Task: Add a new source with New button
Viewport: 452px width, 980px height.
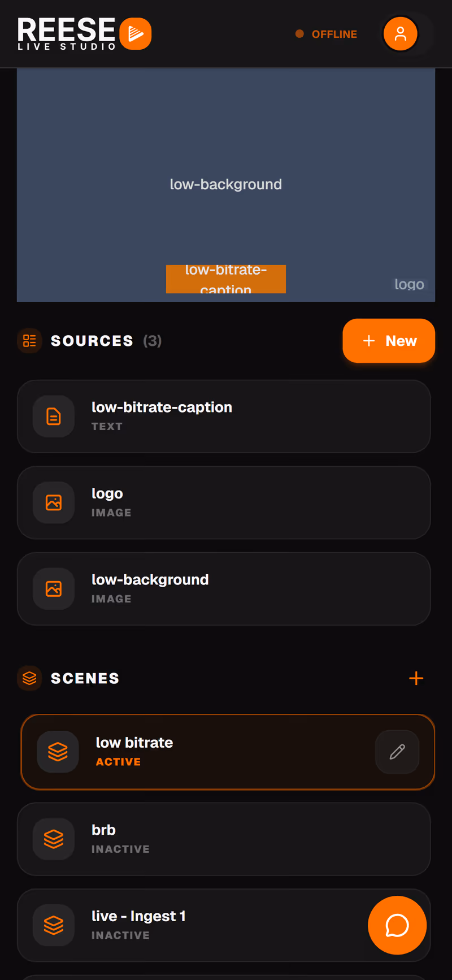Action: click(x=389, y=341)
